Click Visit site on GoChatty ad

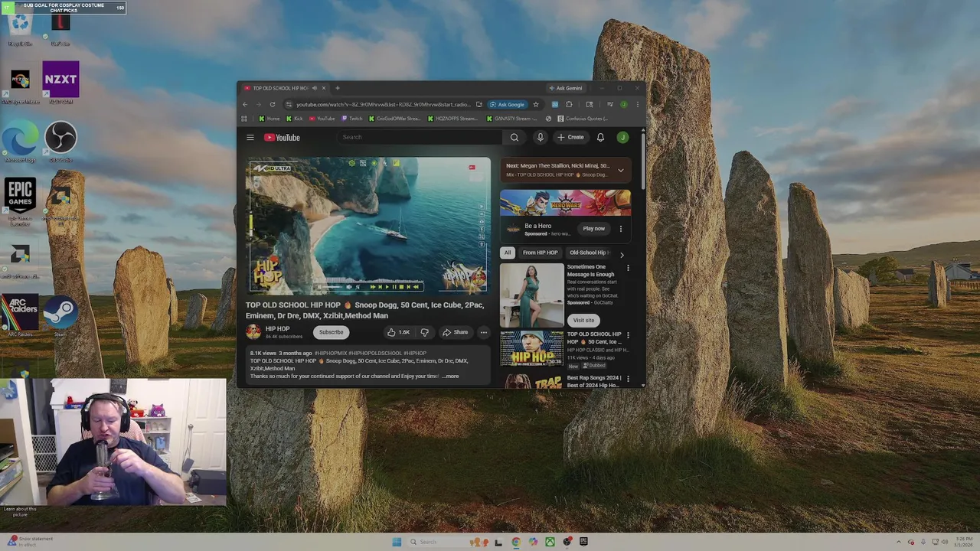[x=583, y=320]
